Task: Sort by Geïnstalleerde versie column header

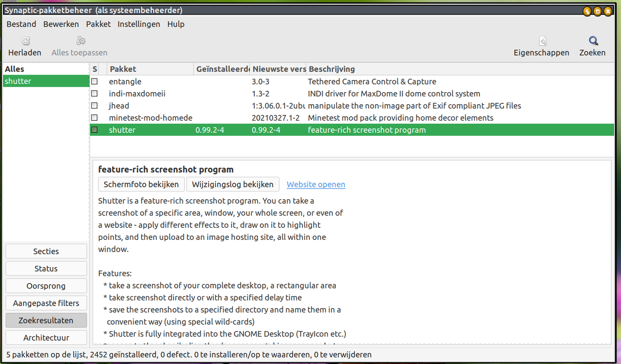Action: (222, 69)
